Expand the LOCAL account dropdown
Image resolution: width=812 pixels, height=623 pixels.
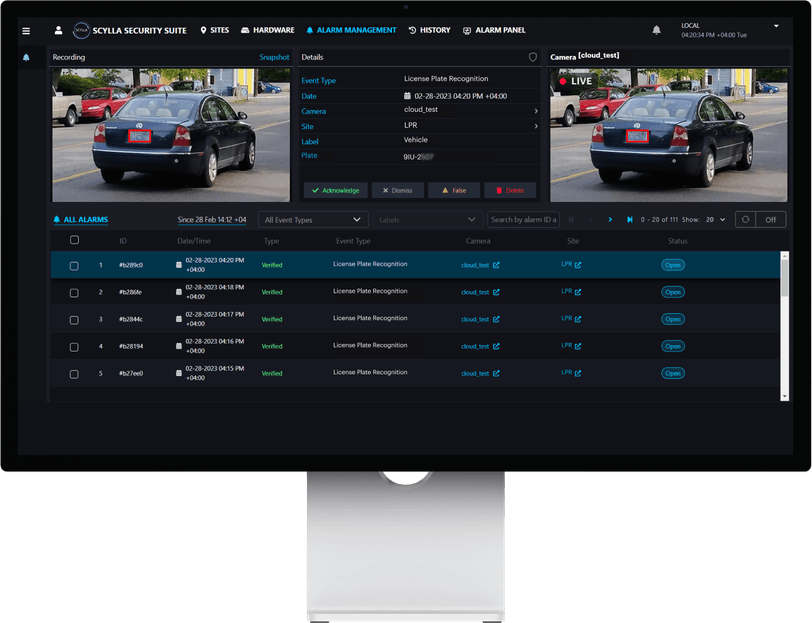(776, 26)
